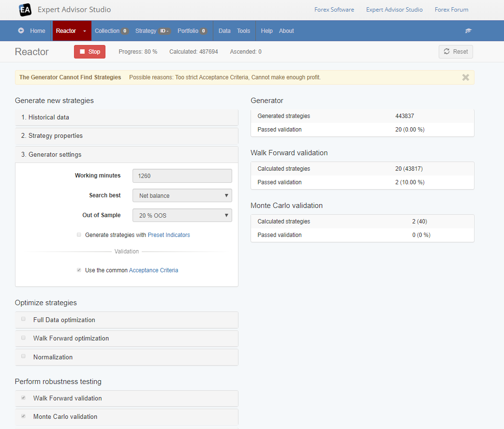Stop the Reactor run

[89, 52]
